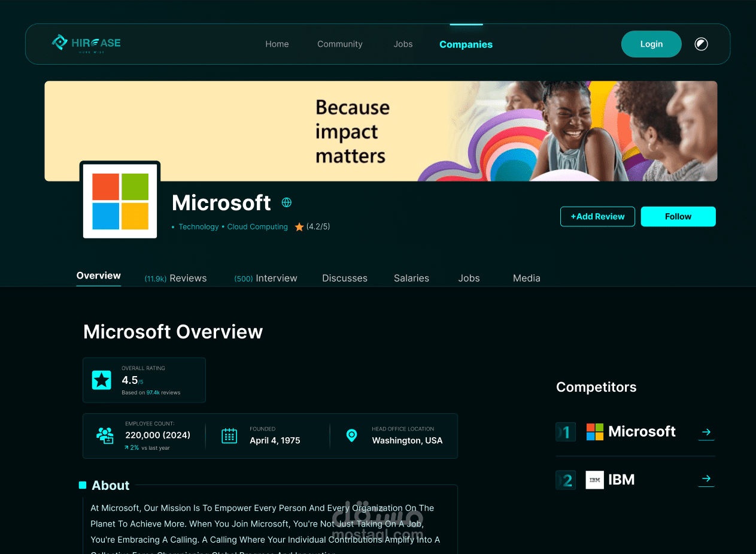This screenshot has width=756, height=554.
Task: Go to Home in the navigation
Action: [x=277, y=44]
